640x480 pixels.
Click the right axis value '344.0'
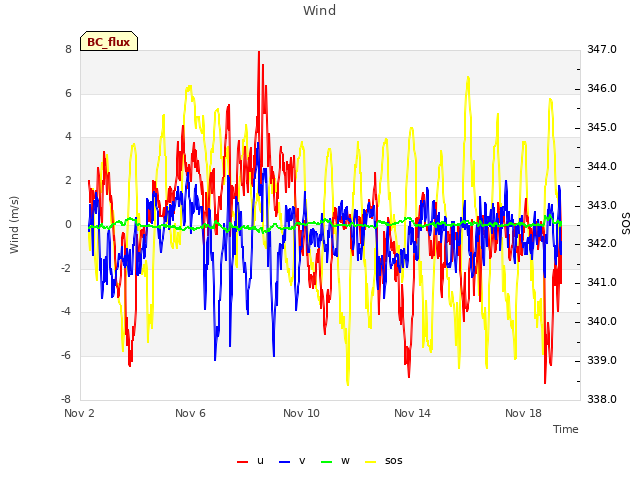pos(602,167)
